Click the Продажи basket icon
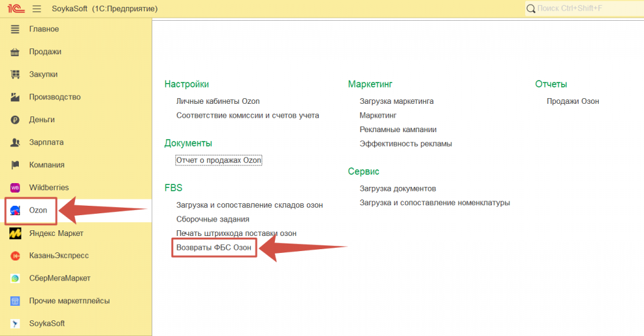 pyautogui.click(x=16, y=52)
